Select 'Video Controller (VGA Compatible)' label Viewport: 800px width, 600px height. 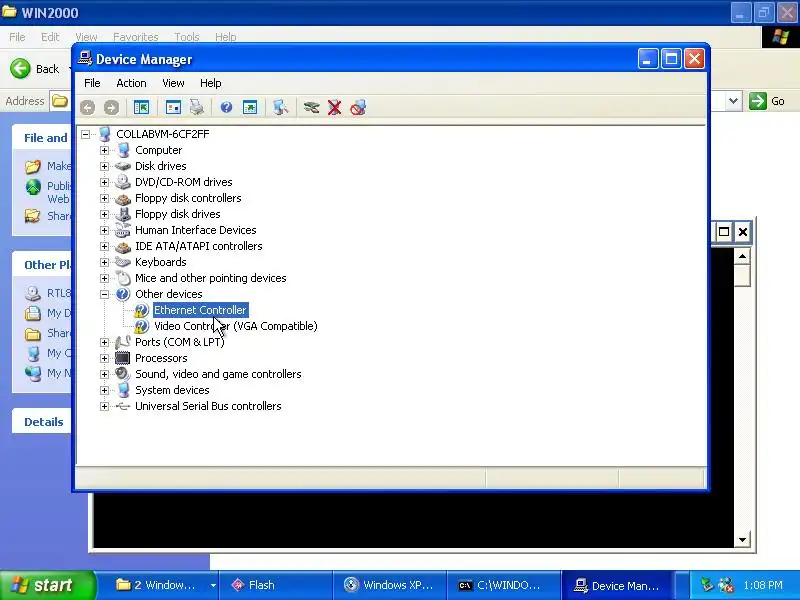pos(236,326)
